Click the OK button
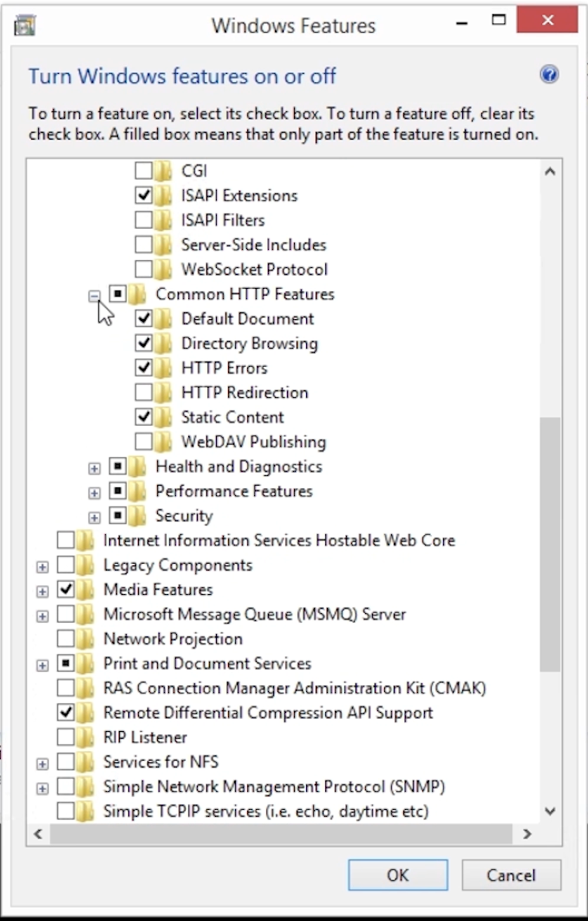 [x=398, y=875]
